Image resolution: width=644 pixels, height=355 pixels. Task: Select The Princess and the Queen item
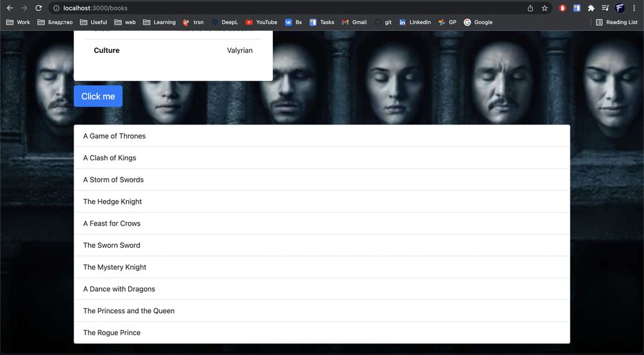[x=322, y=311]
